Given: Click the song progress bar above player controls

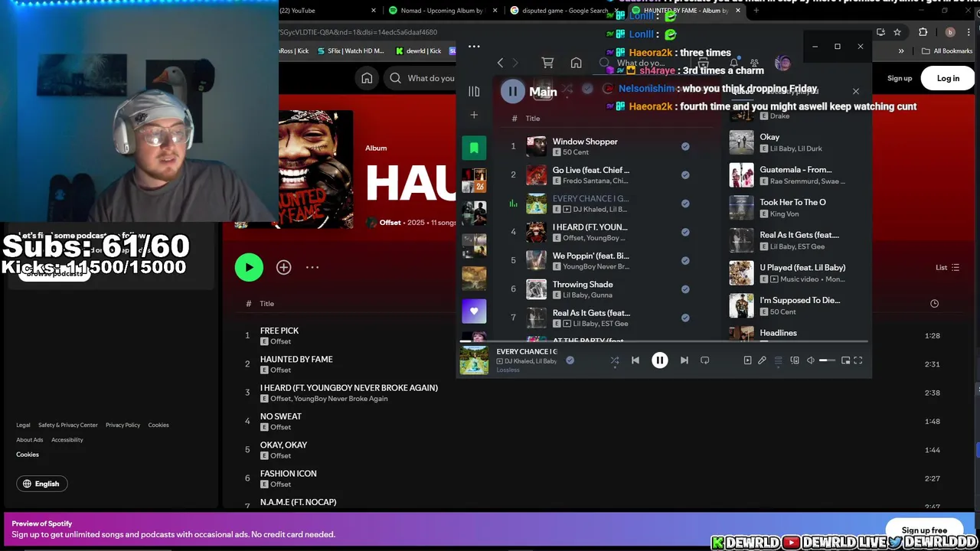Looking at the screenshot, I should coord(663,341).
